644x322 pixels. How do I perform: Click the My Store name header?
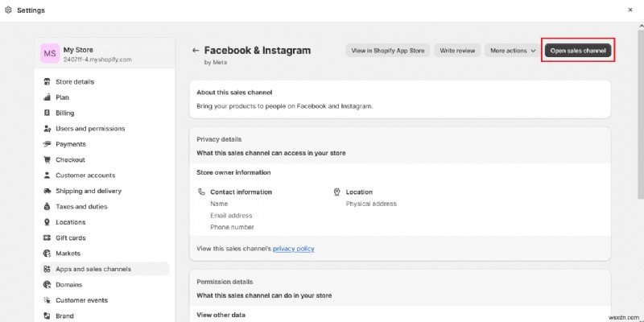78,50
